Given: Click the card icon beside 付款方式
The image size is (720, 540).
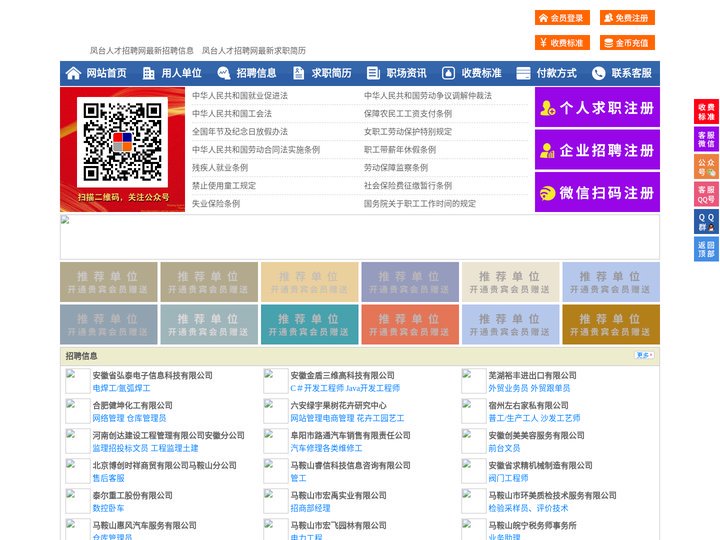Looking at the screenshot, I should click(523, 73).
